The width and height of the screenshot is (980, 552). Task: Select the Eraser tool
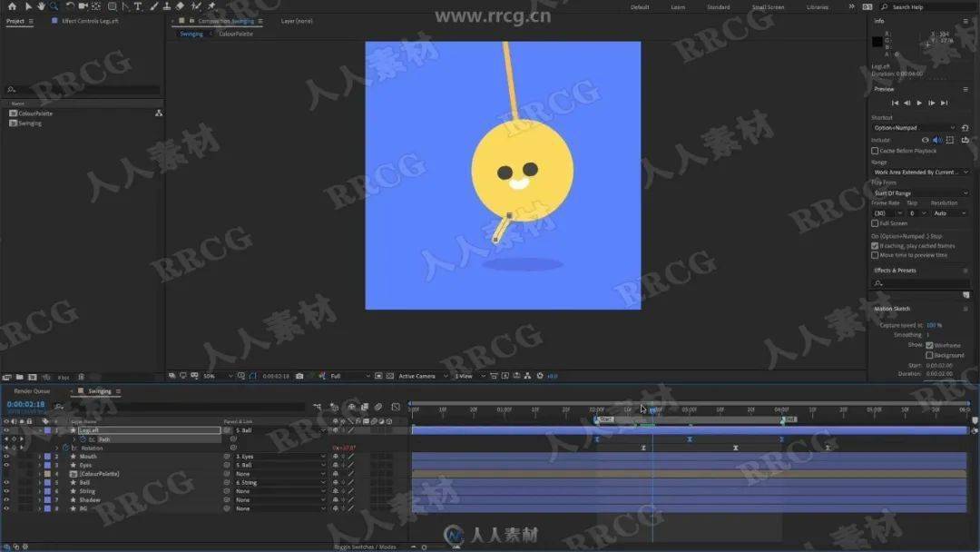[180, 6]
